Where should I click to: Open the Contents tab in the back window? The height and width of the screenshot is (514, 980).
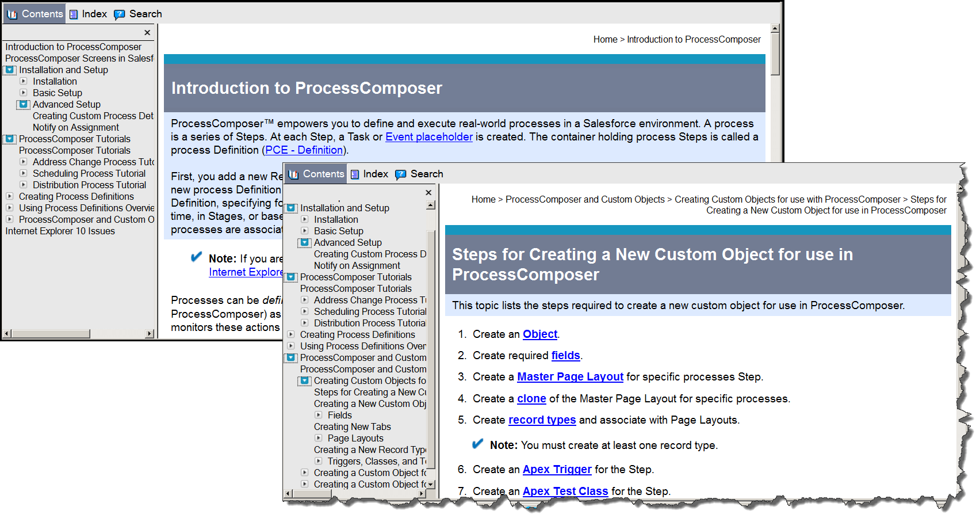point(35,14)
